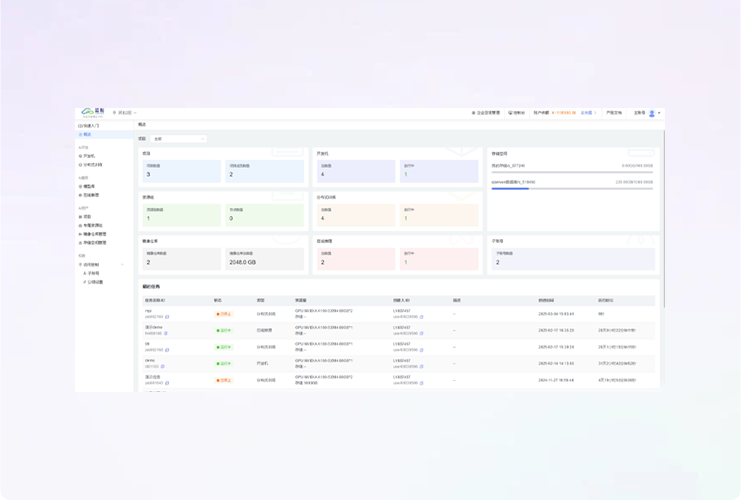741x500 pixels.
Task: Select 子账号 in the sidebar menu
Action: [93, 273]
